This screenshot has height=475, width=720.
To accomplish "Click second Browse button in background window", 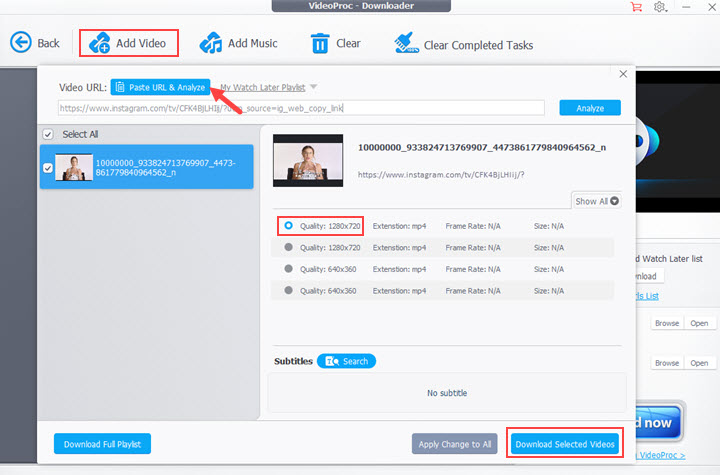I will coord(667,363).
